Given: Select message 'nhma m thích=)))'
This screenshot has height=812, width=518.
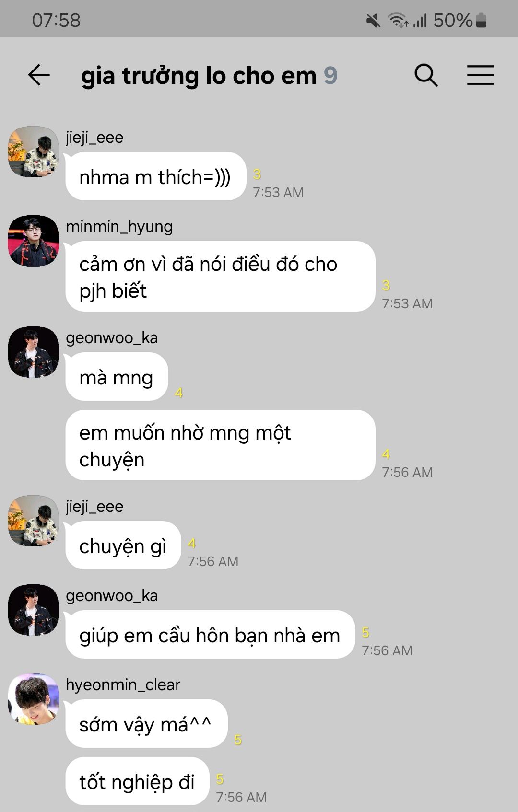Looking at the screenshot, I should pos(155,176).
